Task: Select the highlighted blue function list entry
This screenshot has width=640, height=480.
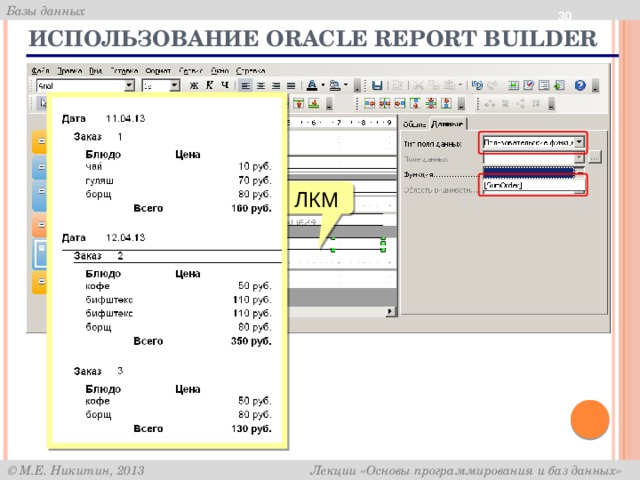Action: tap(529, 172)
